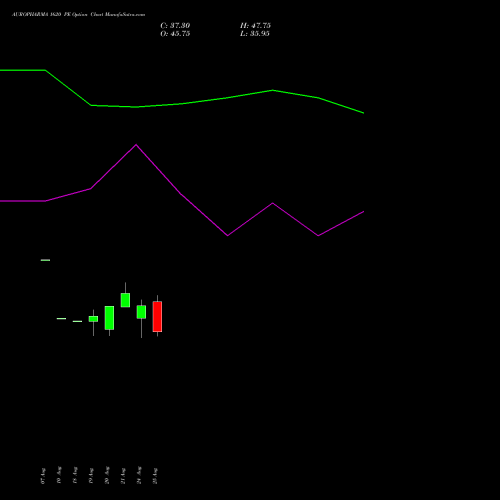
Task: Click the 21 Aug date label
Action: (x=123, y=476)
